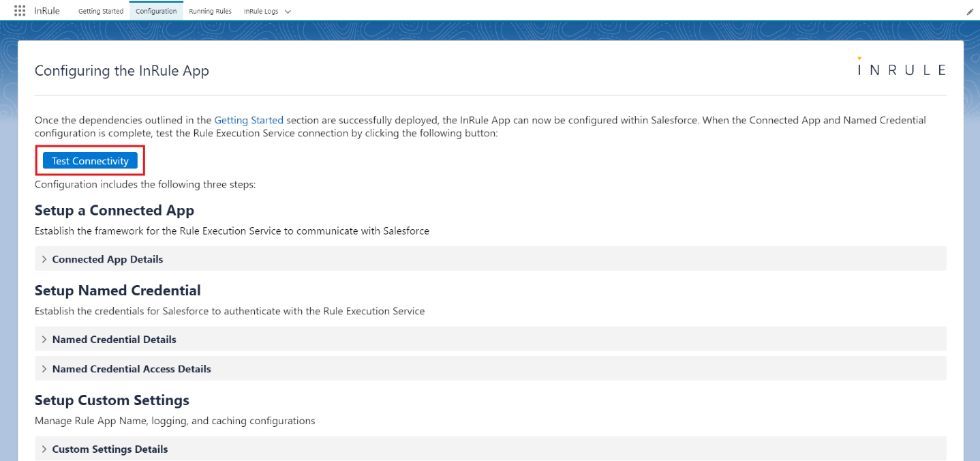The image size is (980, 461).
Task: Click the INRULE logo
Action: 902,67
